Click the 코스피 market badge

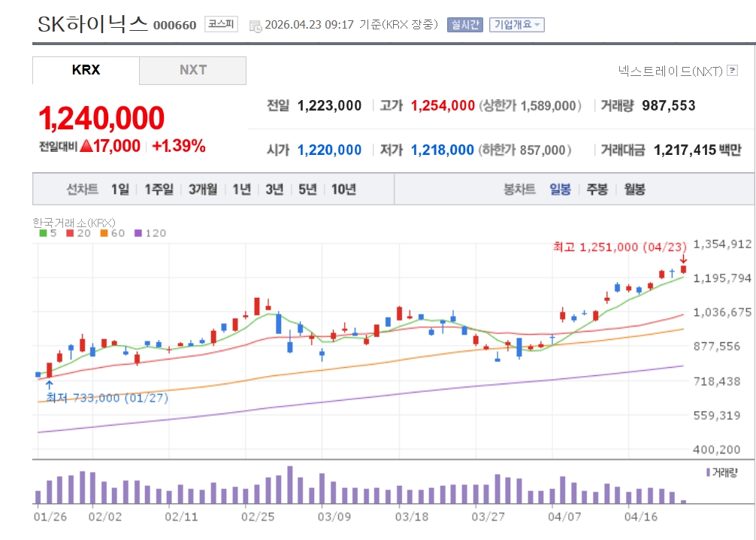(x=221, y=24)
